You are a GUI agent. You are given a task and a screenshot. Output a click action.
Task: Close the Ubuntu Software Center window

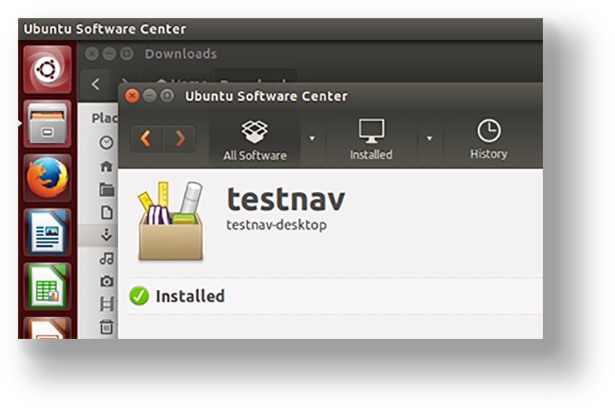132,96
